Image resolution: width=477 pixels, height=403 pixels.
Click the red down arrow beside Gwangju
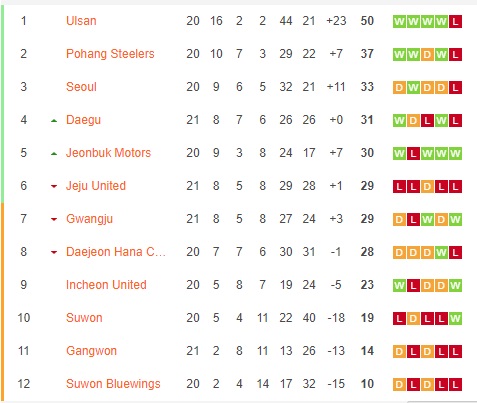(54, 220)
